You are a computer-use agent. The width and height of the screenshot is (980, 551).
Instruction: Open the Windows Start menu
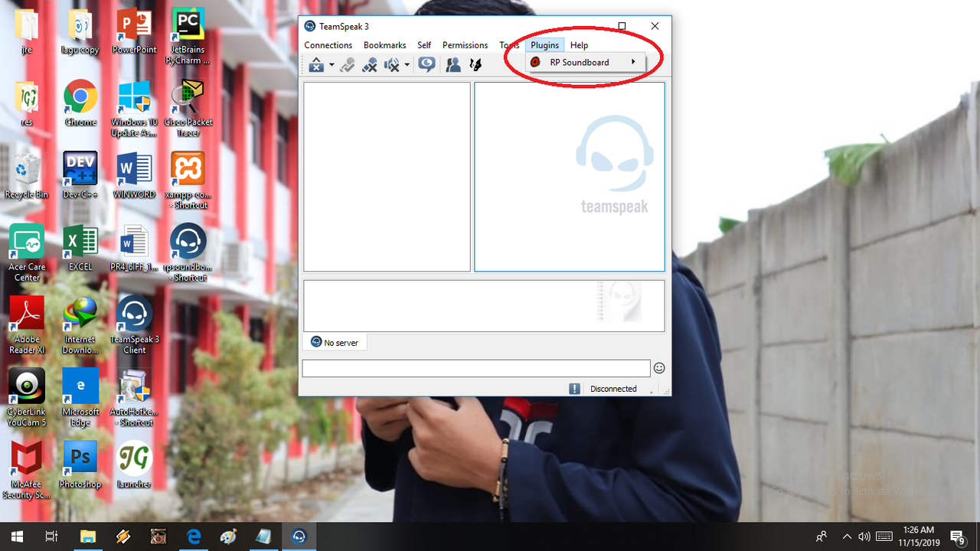[x=17, y=536]
